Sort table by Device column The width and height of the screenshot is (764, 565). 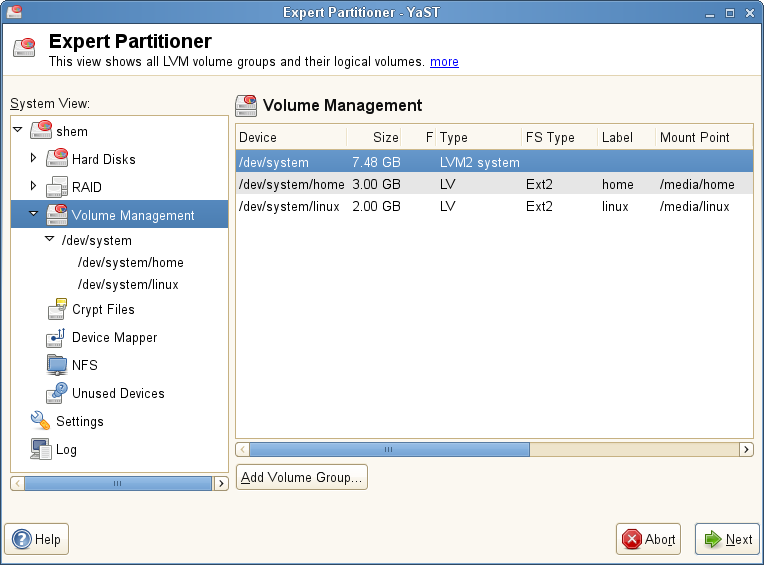[x=291, y=137]
